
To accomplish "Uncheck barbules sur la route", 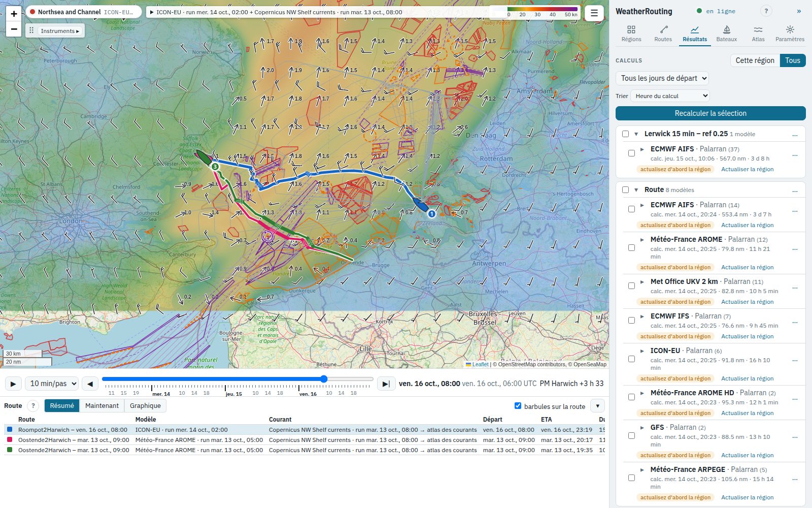I will [518, 406].
